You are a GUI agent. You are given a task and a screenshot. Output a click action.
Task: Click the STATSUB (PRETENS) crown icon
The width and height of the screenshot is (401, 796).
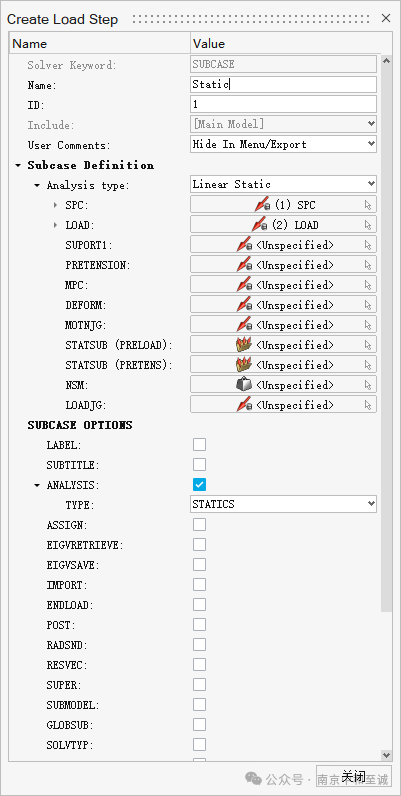244,365
